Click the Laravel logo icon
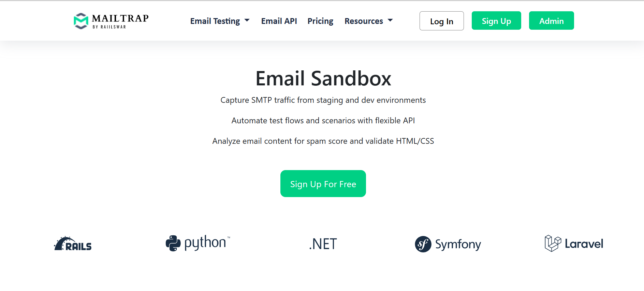 tap(553, 244)
